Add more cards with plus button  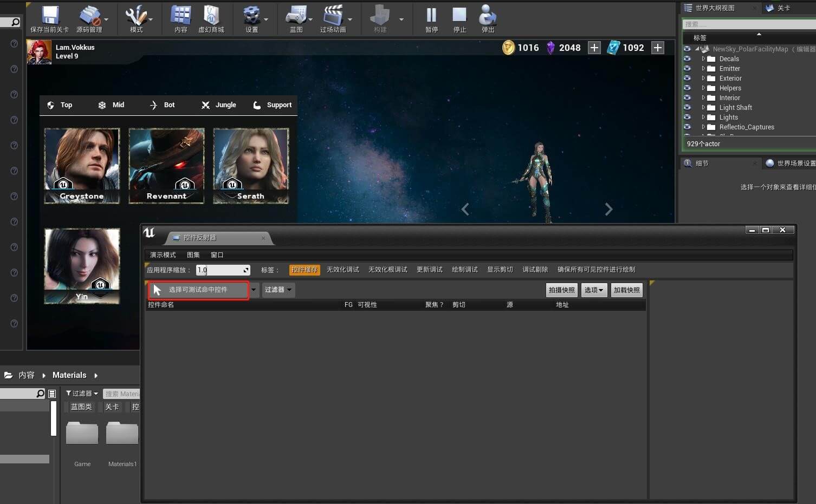(658, 48)
